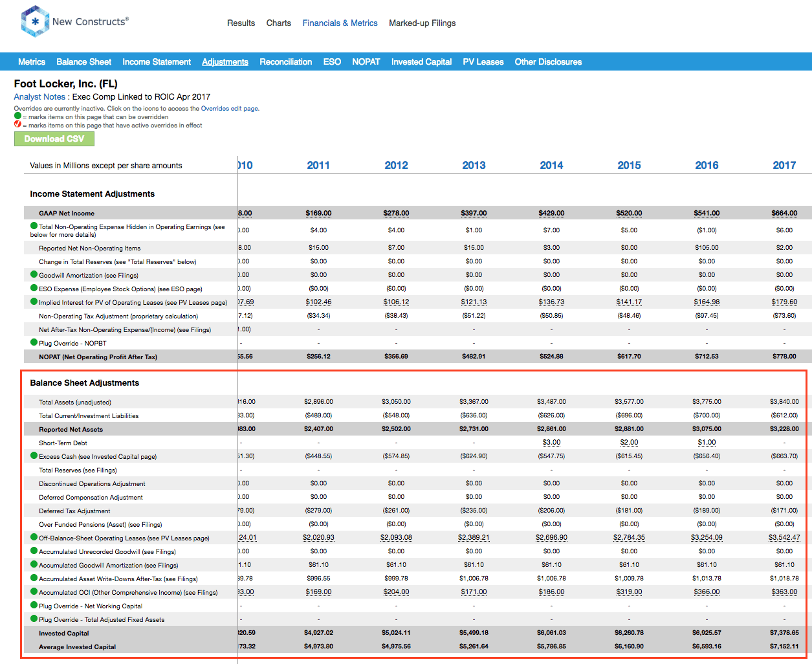Open Marked-up Filings
The width and height of the screenshot is (812, 664).
click(x=422, y=23)
